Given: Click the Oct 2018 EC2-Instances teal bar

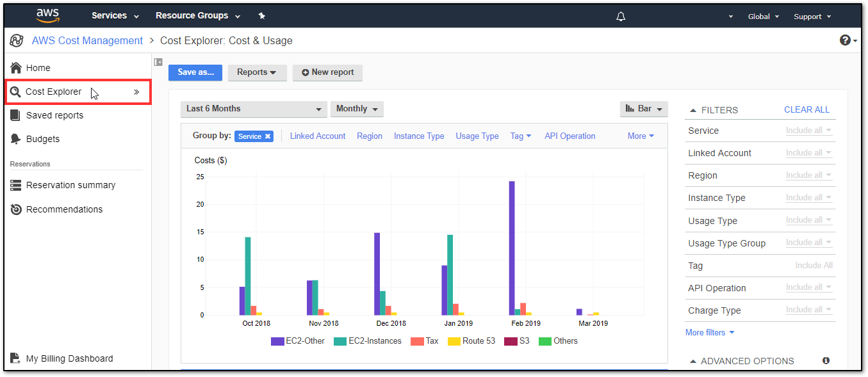Looking at the screenshot, I should click(248, 276).
